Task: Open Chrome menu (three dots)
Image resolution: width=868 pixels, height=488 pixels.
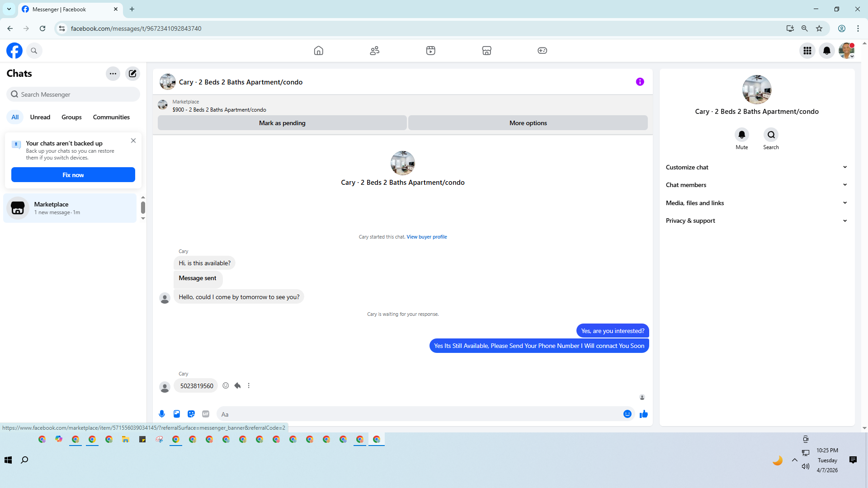Action: tap(858, 28)
